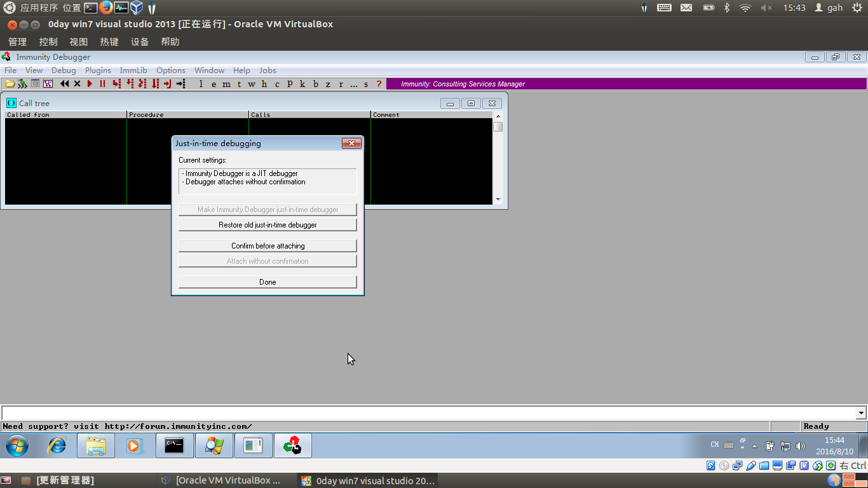Show Log window with 'l' toolbar button
Screen dimensions: 868x488
[x=201, y=84]
